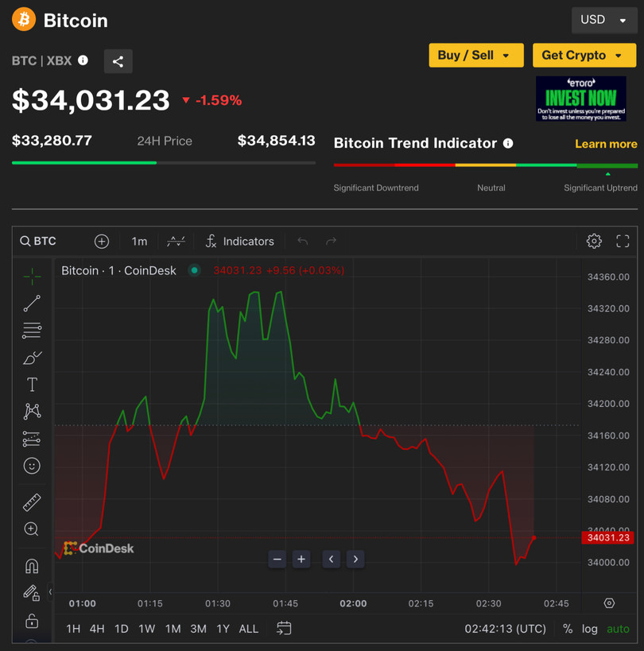
Task: Toggle log scale on chart
Action: [589, 629]
